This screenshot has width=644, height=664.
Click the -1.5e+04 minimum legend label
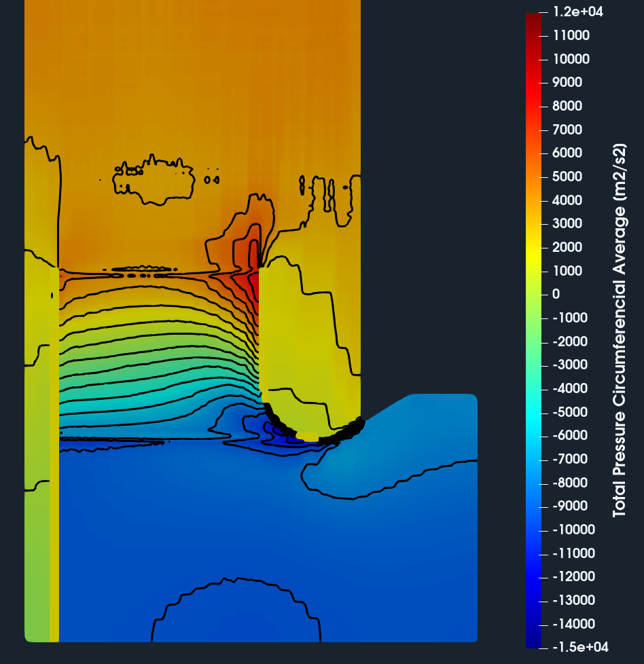point(579,647)
